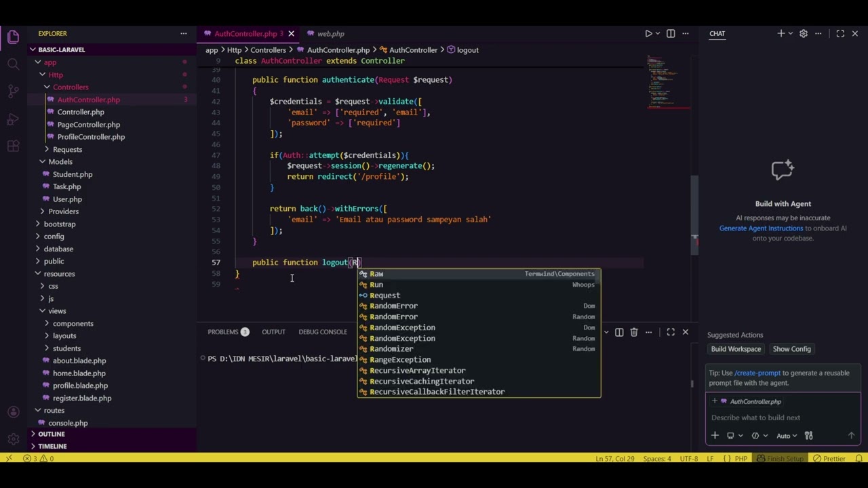Open the Auto model picker dropdown
The width and height of the screenshot is (868, 488).
(787, 436)
